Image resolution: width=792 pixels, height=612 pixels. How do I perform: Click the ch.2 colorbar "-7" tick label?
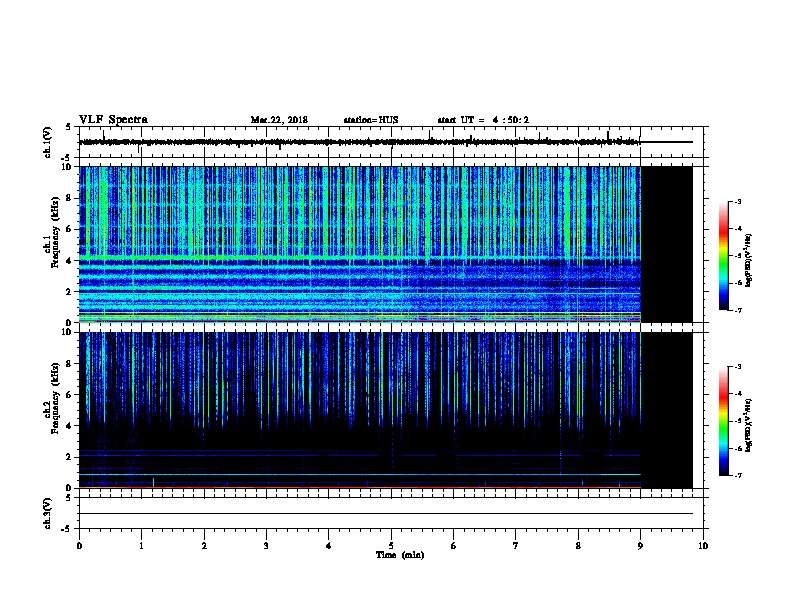[x=737, y=476]
